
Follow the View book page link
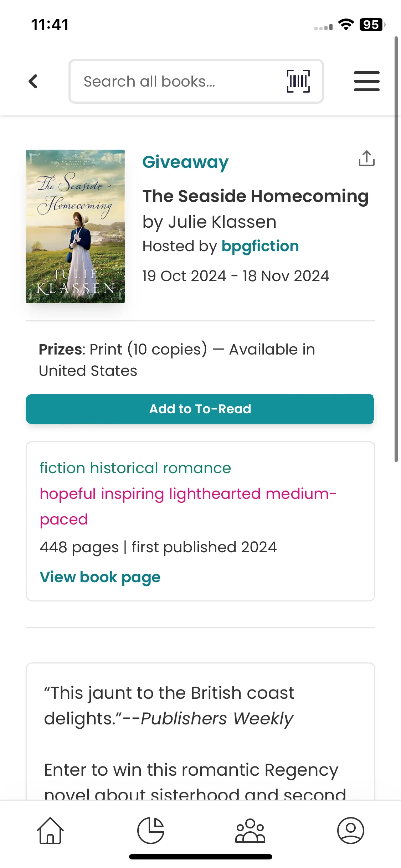click(100, 577)
